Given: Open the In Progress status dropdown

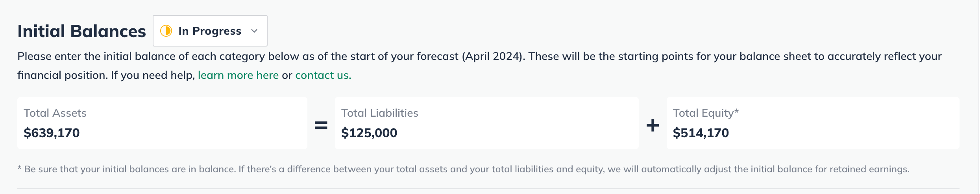Looking at the screenshot, I should (x=210, y=31).
